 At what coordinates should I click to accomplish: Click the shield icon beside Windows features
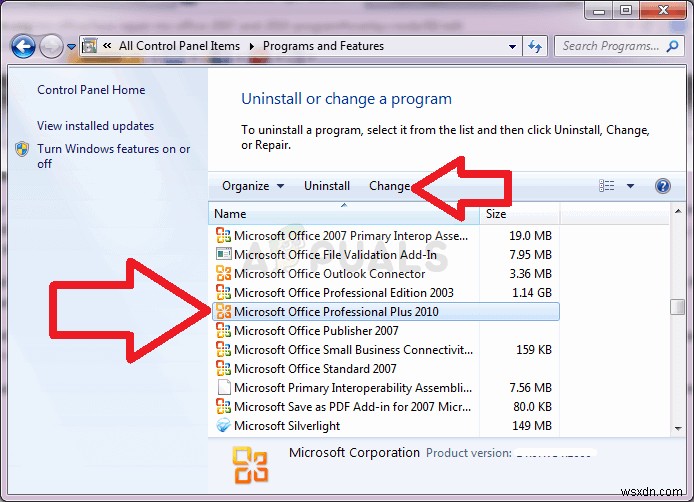click(22, 149)
